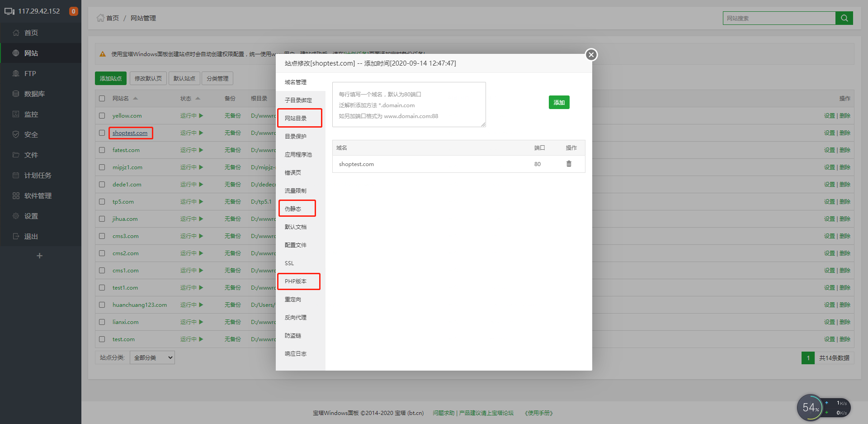Click the Logout (退出) icon
868x424 pixels.
16,236
